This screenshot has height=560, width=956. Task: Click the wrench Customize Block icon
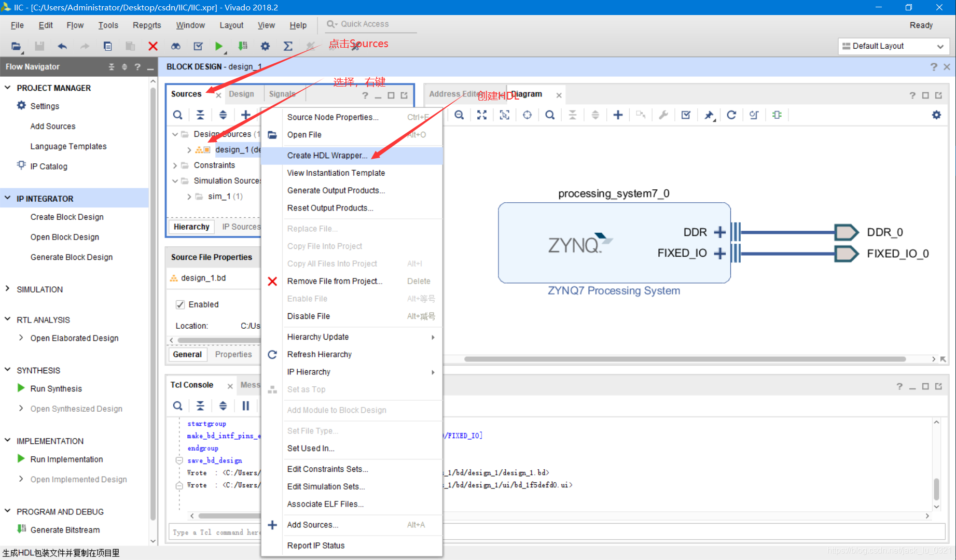[x=663, y=115]
